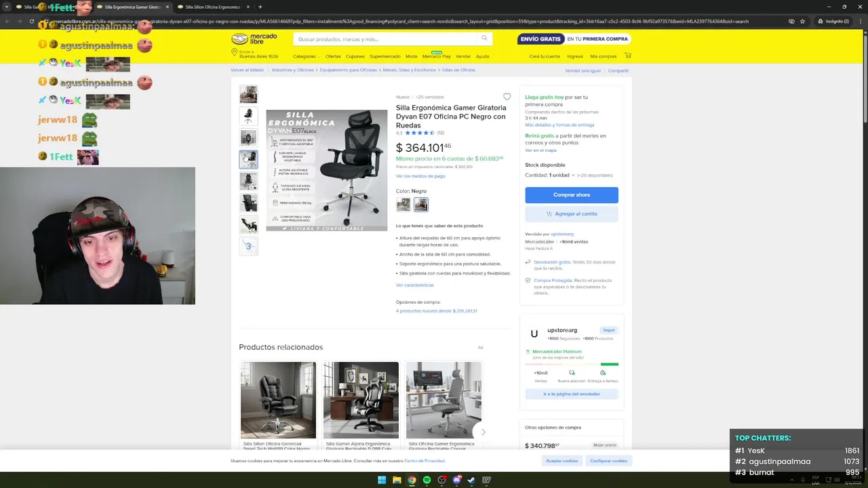
Task: Click the Buscar productos search field
Action: 387,39
